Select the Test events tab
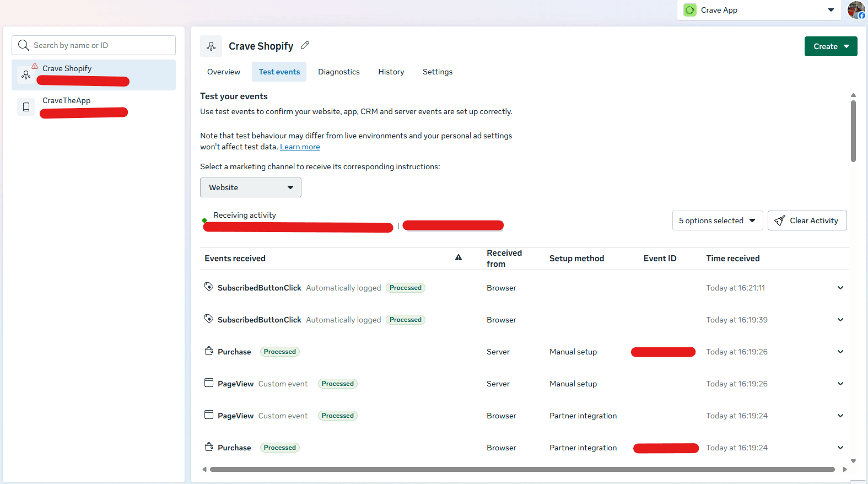Viewport: 868px width, 484px height. coord(279,72)
